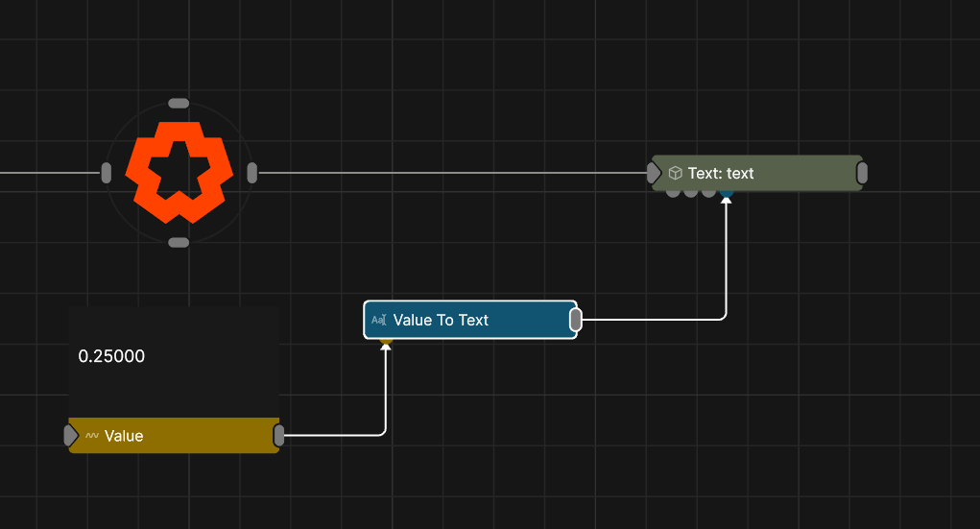The width and height of the screenshot is (980, 529).
Task: Click the wave icon on Value node
Action: click(x=92, y=436)
